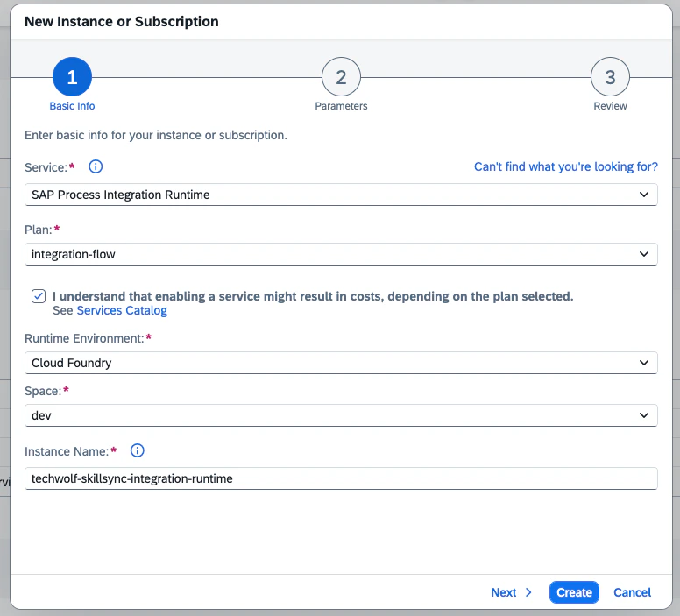This screenshot has height=616, width=680.
Task: Click the Cloud Foundry runtime value
Action: tap(72, 363)
